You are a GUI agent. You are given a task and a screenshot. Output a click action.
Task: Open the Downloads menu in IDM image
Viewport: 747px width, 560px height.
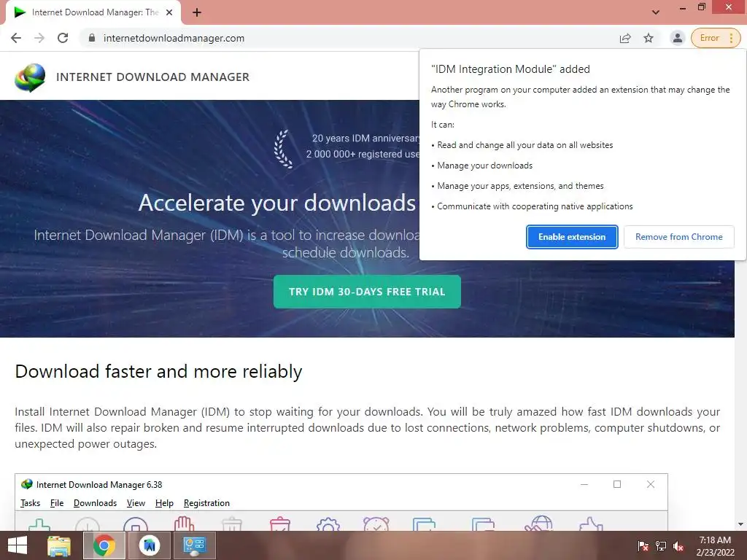[95, 503]
